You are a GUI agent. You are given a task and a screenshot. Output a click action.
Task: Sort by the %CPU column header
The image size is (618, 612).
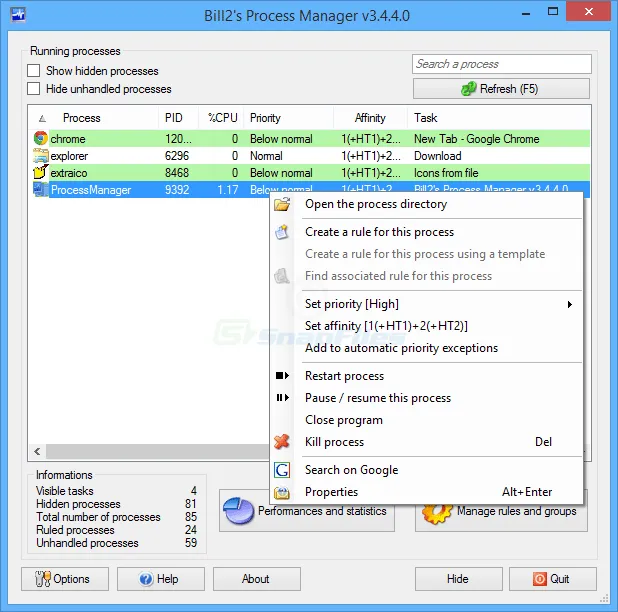(x=223, y=118)
